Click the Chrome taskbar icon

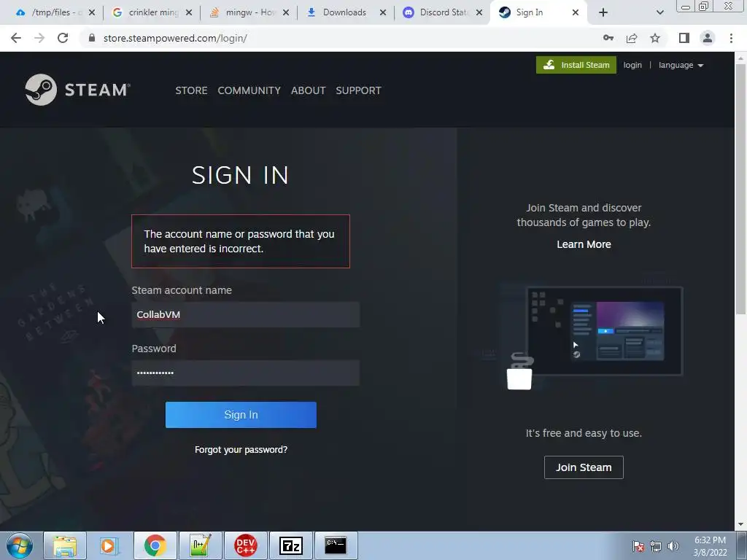pos(155,545)
